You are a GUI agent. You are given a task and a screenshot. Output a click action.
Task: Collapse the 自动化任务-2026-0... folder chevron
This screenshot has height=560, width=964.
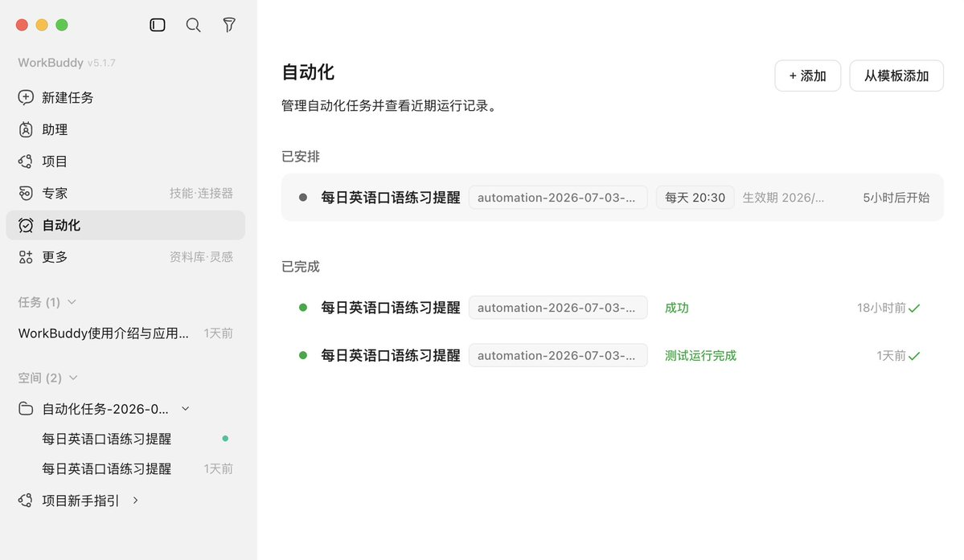pyautogui.click(x=185, y=409)
